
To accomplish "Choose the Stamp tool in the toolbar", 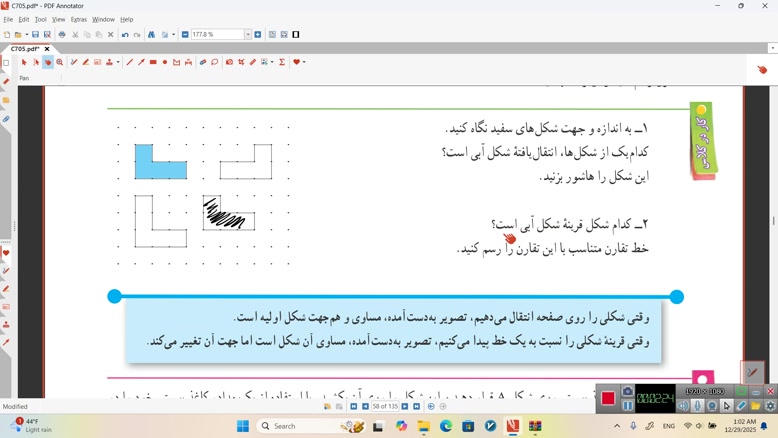I will (x=110, y=62).
